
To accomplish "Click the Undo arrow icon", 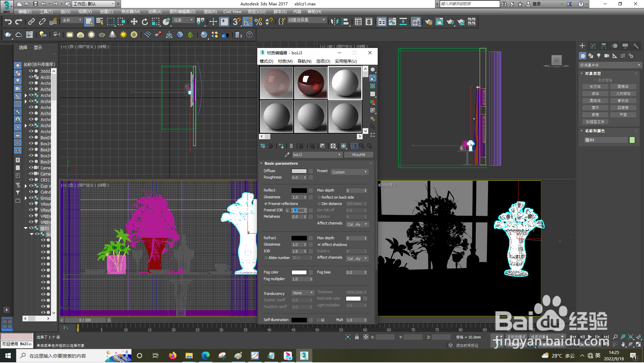I will pos(8,22).
